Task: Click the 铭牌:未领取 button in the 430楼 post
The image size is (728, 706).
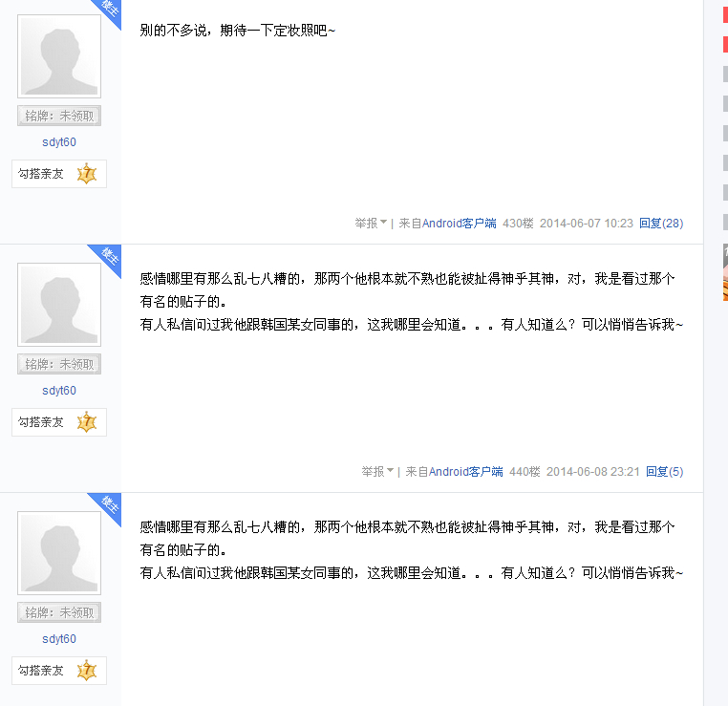Action: coord(59,117)
